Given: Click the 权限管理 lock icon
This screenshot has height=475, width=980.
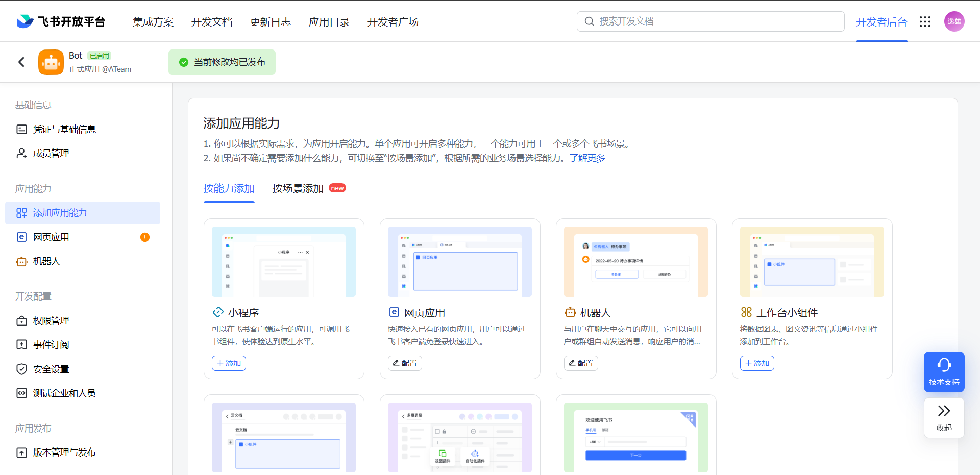Looking at the screenshot, I should pyautogui.click(x=21, y=320).
